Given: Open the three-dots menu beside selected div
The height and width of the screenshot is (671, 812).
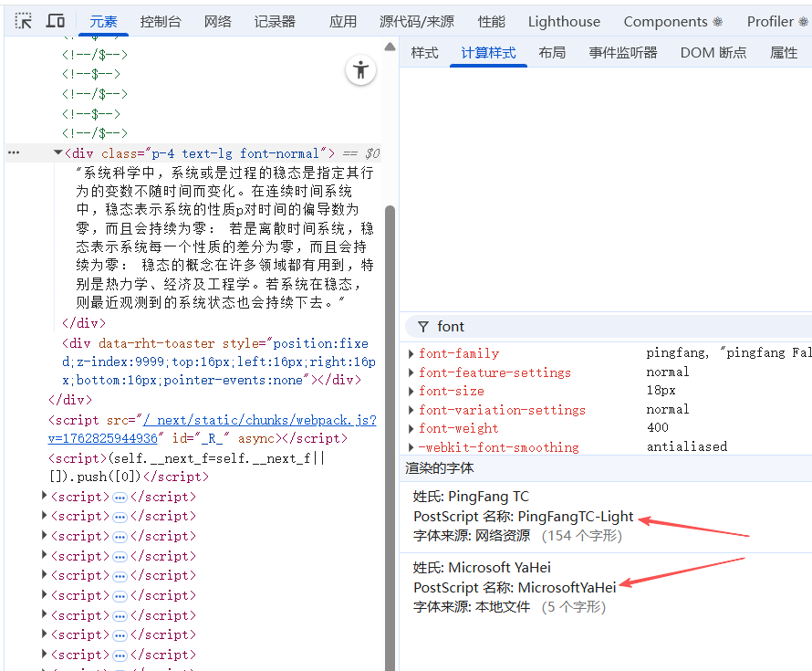Looking at the screenshot, I should point(14,153).
